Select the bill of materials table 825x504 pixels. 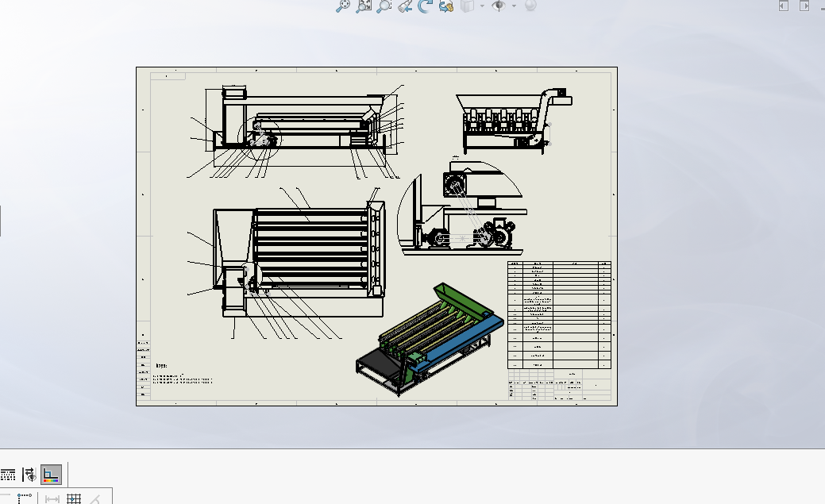tap(559, 314)
